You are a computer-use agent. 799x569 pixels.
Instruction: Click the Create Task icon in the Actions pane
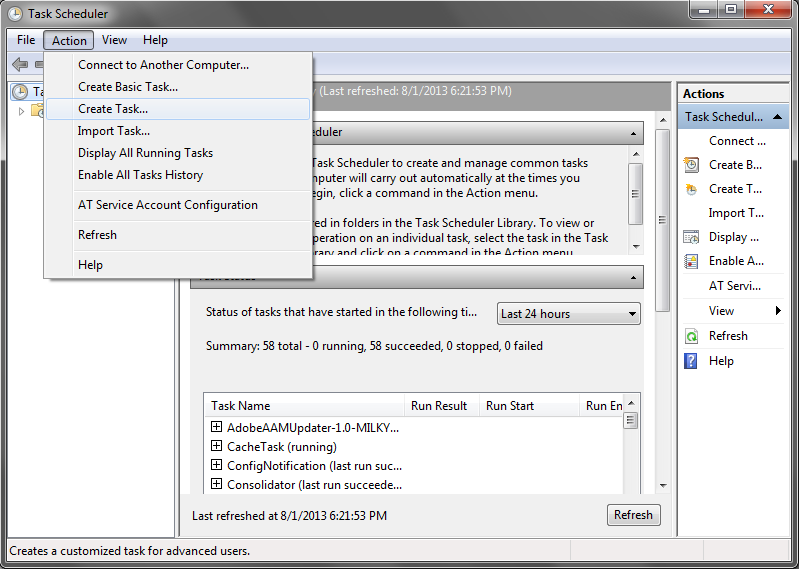click(x=691, y=189)
